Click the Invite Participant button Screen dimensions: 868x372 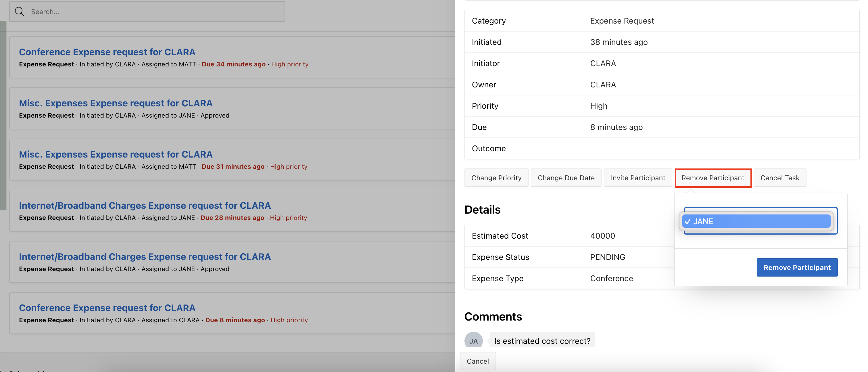coord(637,178)
